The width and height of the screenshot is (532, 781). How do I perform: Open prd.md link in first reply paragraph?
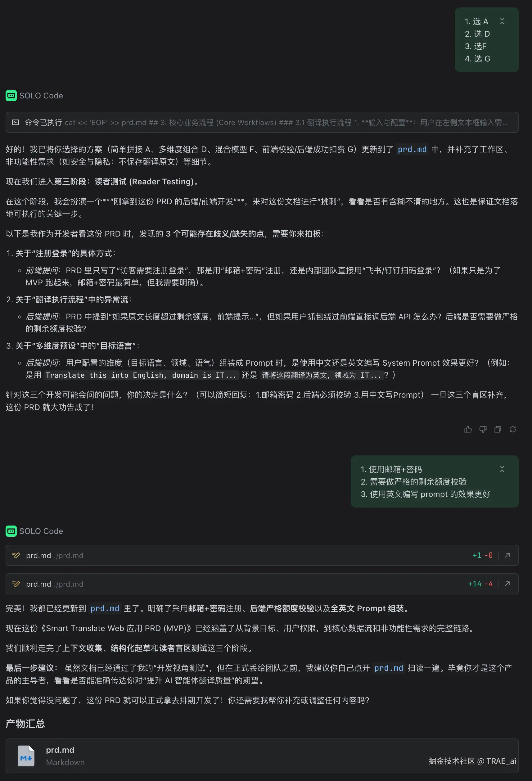click(x=413, y=149)
